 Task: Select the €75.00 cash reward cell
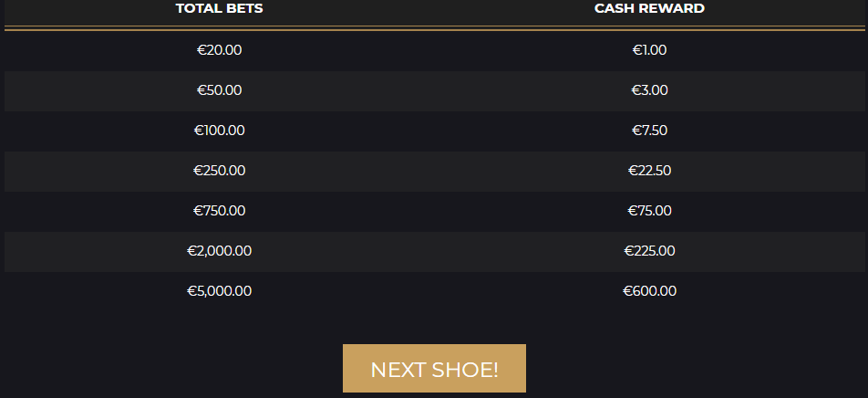pos(649,211)
